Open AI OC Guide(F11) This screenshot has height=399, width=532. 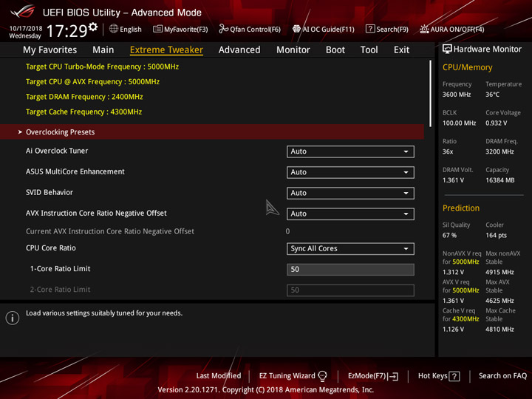324,29
